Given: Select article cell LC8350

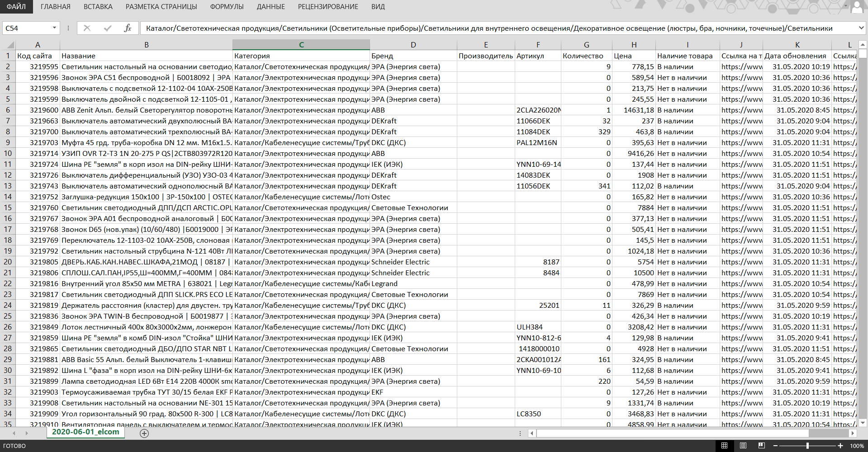Looking at the screenshot, I should click(x=538, y=414).
